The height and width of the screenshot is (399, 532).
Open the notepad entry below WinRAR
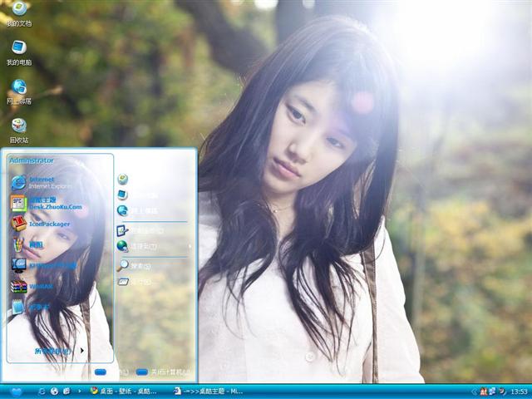point(37,307)
